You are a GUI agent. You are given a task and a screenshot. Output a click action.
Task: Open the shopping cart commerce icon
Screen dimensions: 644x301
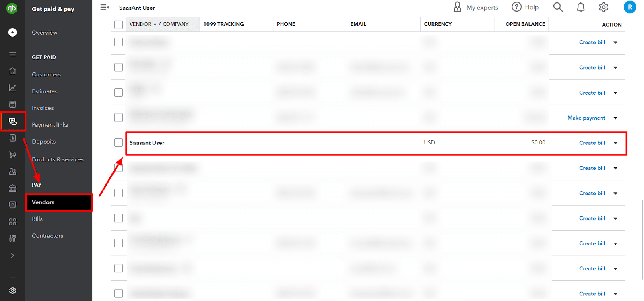tap(12, 155)
